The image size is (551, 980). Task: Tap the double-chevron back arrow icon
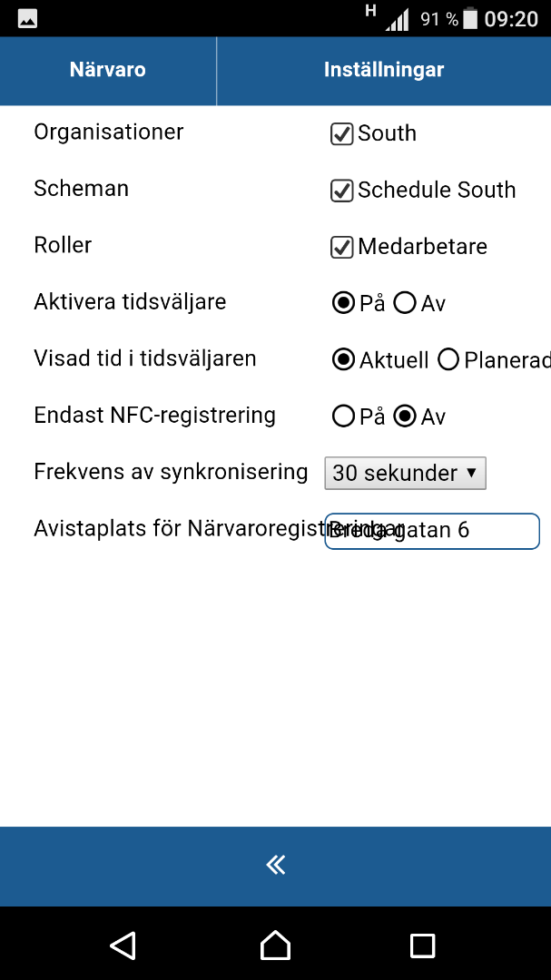[275, 865]
